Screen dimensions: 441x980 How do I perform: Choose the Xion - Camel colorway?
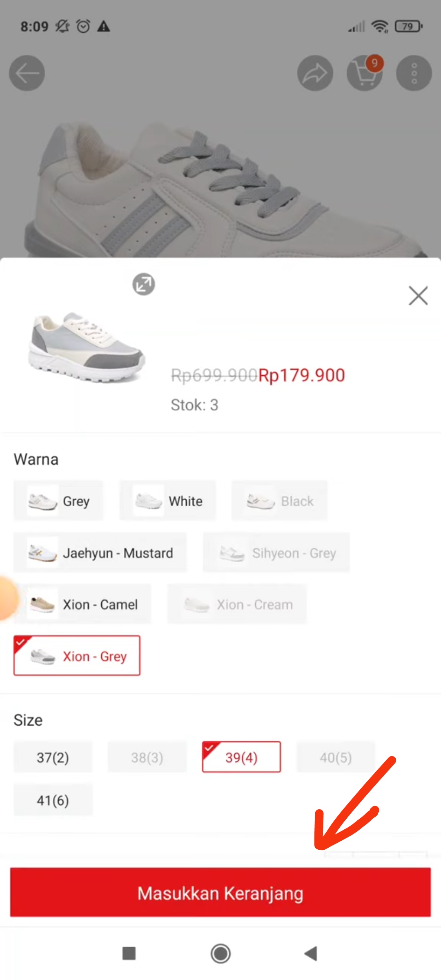83,604
